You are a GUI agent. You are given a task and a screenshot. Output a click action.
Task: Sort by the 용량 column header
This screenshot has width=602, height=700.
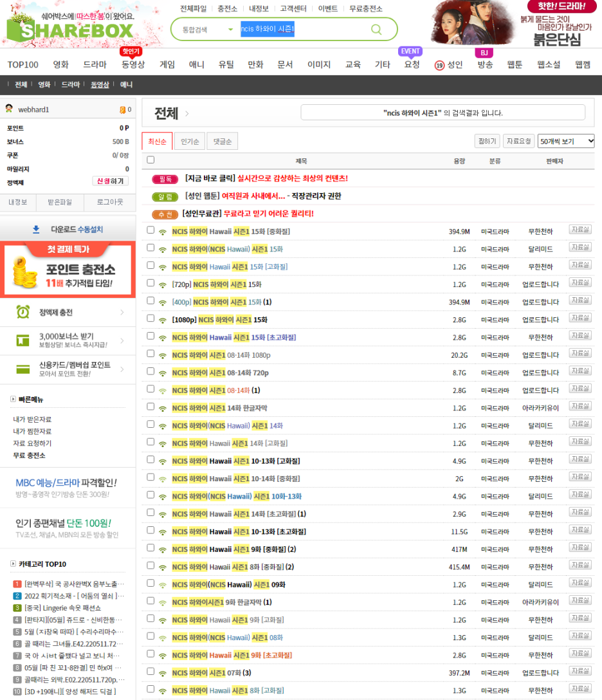459,161
